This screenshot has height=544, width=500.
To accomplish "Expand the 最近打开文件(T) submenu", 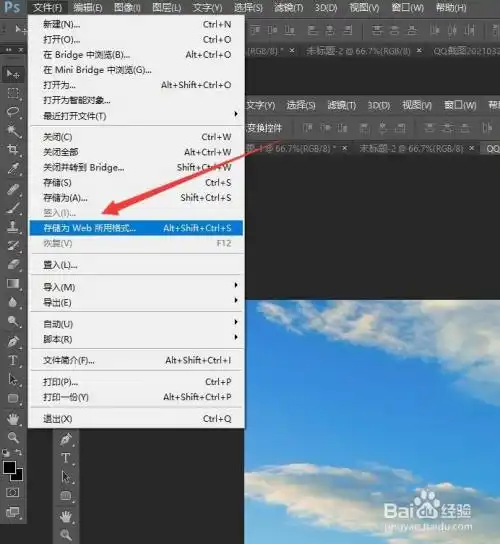I will point(137,116).
